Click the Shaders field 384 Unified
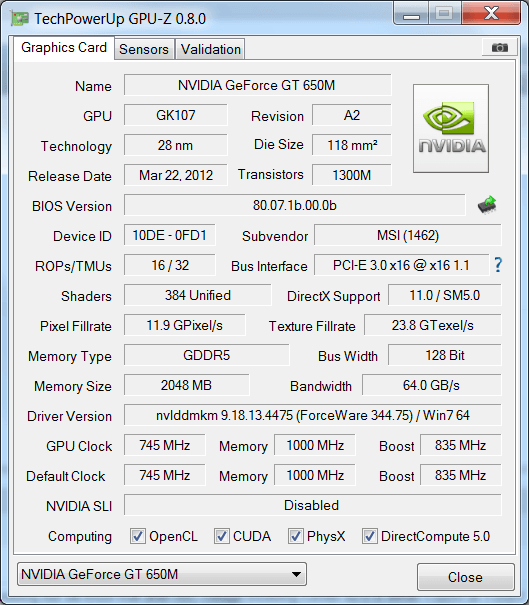The image size is (529, 605). (198, 296)
